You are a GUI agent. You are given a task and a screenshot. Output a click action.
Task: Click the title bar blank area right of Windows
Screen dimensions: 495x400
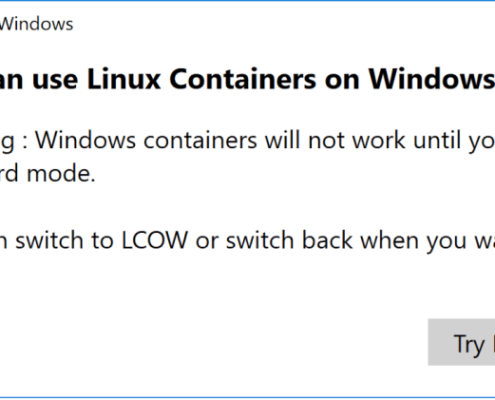(x=283, y=24)
